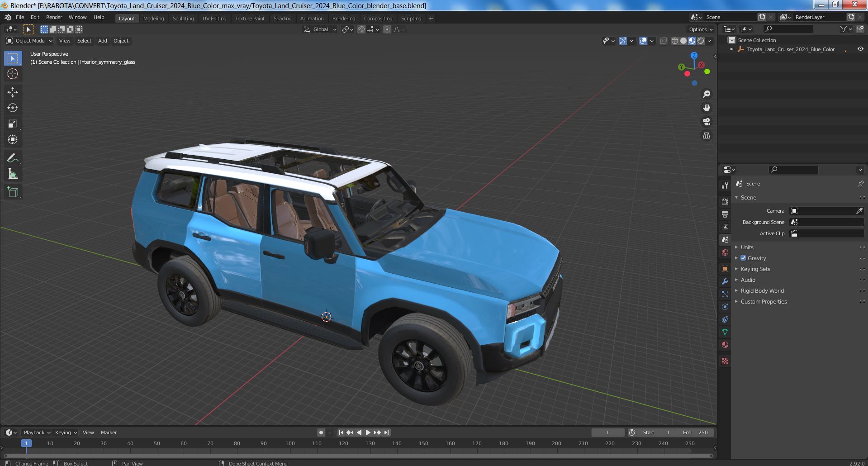Switch to Solid shading mode
Screen dimensions: 868x466
click(683, 41)
